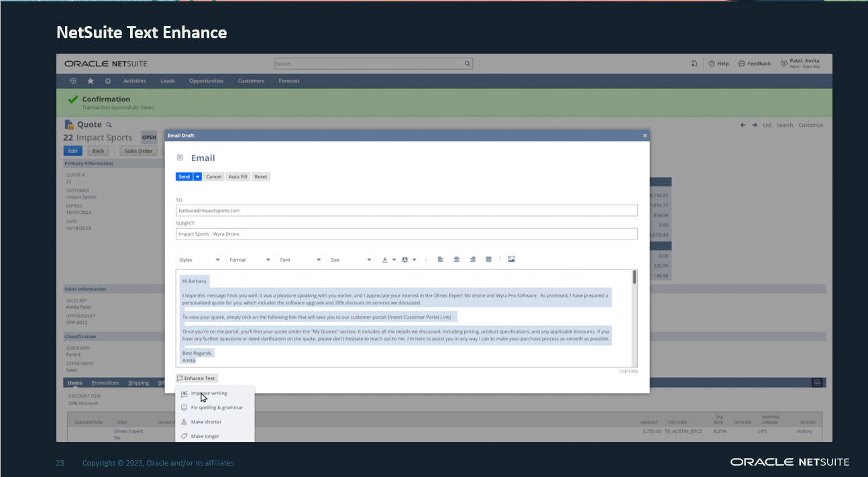Click the TO email address field
This screenshot has width=868, height=477.
(x=406, y=211)
